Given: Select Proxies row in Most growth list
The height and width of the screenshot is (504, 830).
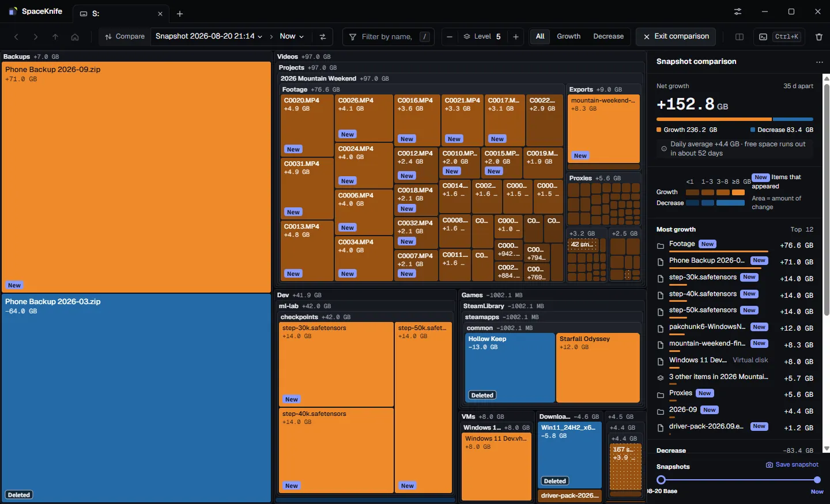Looking at the screenshot, I should pyautogui.click(x=735, y=394).
